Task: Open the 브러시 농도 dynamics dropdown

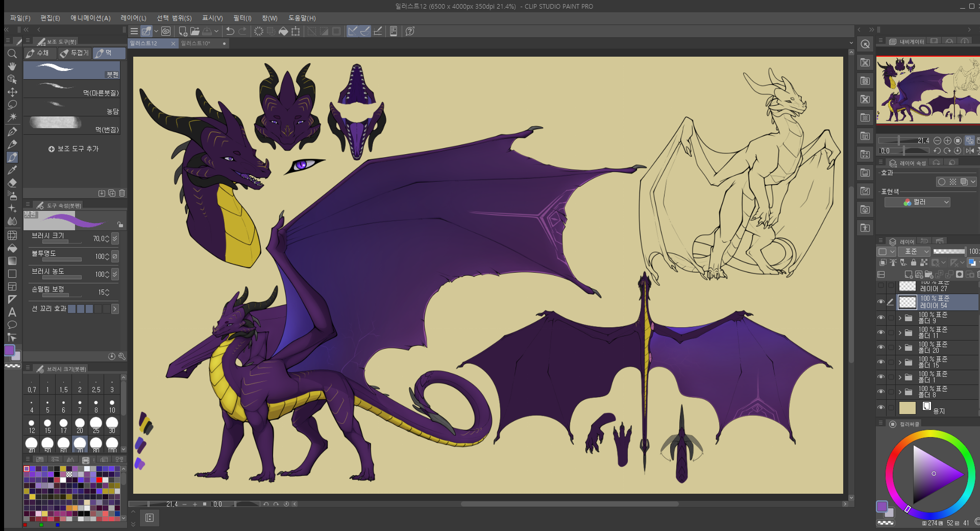Action: click(x=115, y=274)
